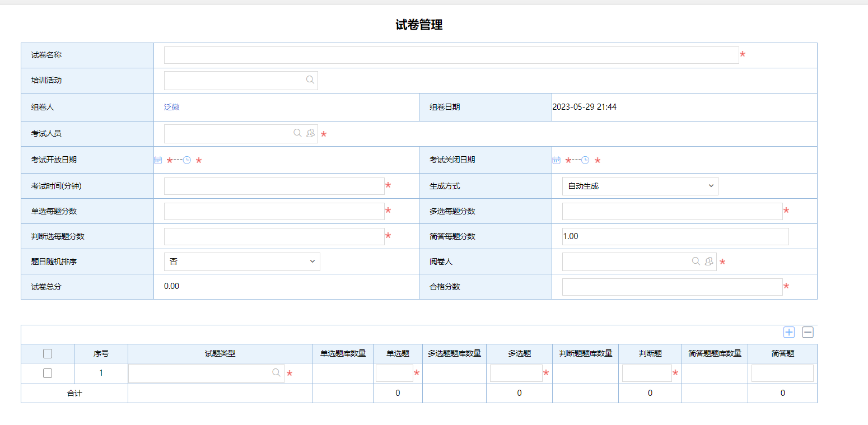Click the 合计 row label
Viewport: 868px width, 425px height.
(74, 393)
